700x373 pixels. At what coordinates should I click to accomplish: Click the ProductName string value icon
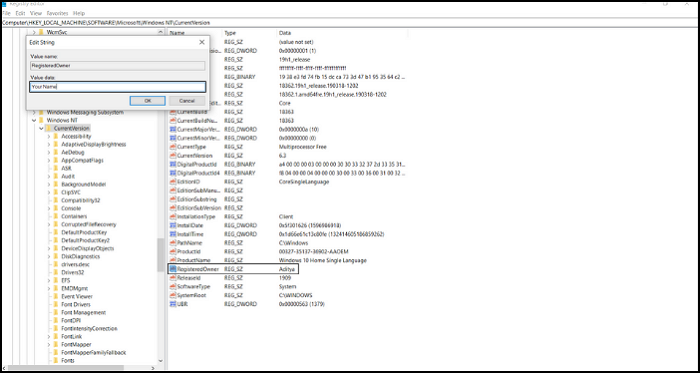coord(173,260)
